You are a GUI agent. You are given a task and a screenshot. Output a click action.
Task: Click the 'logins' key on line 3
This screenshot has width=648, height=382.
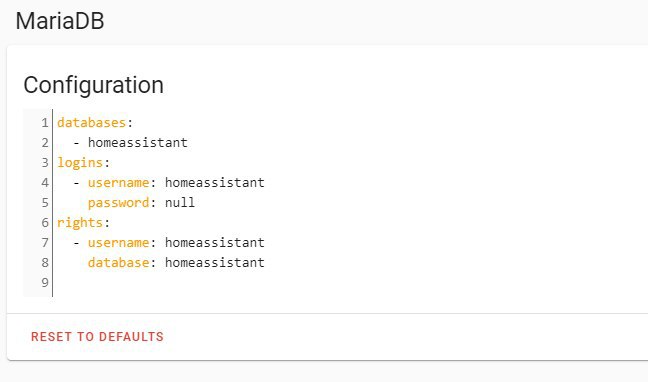80,163
